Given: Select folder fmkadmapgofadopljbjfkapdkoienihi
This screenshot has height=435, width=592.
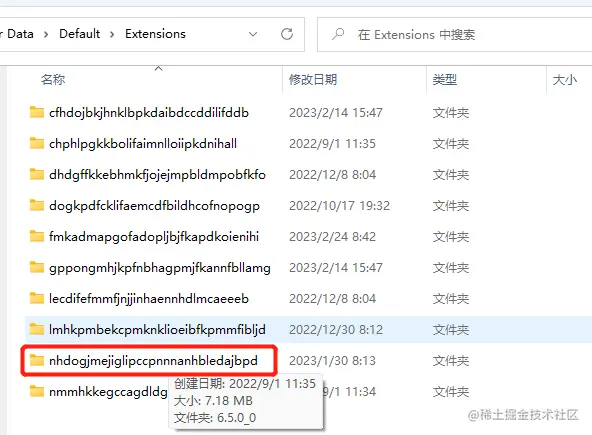Looking at the screenshot, I should [154, 237].
